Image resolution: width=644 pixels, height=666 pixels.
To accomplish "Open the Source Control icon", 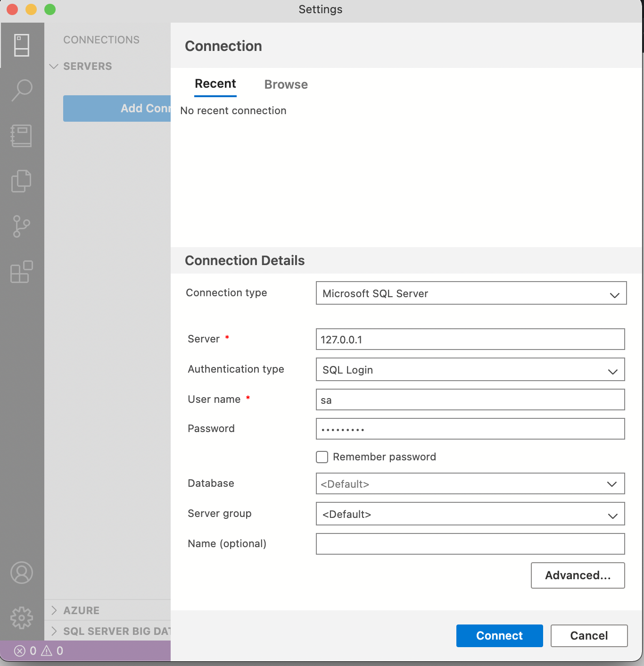I will (x=22, y=226).
